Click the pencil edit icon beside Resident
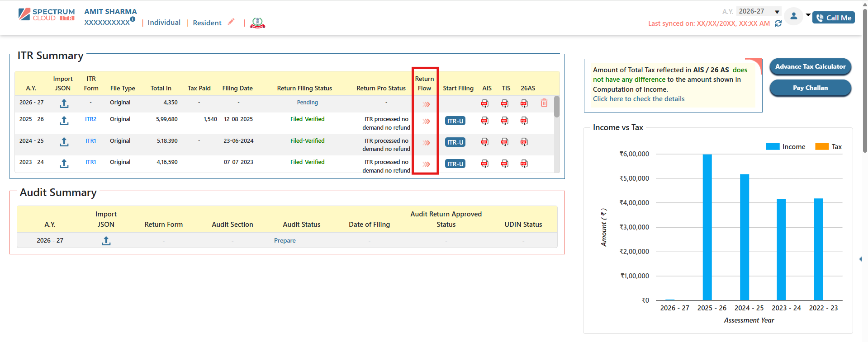The width and height of the screenshot is (868, 342). tap(231, 22)
